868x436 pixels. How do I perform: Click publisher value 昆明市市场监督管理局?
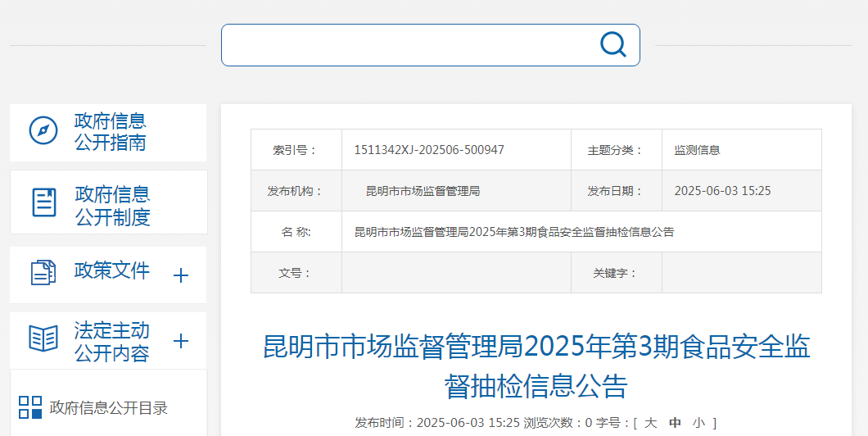coord(423,191)
